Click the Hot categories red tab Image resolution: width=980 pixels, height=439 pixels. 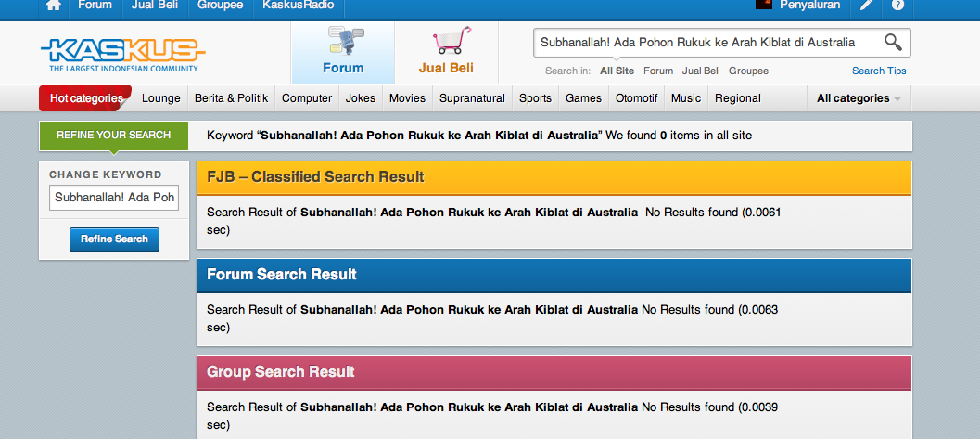tap(85, 98)
